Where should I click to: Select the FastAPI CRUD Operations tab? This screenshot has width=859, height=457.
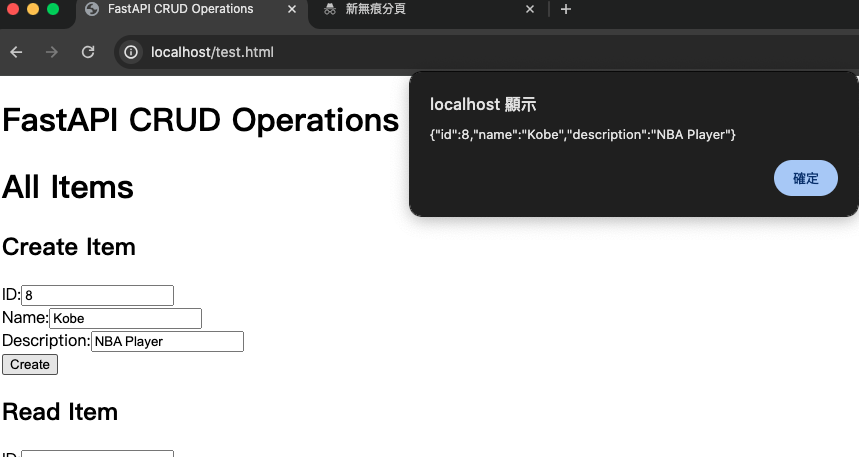tap(180, 10)
